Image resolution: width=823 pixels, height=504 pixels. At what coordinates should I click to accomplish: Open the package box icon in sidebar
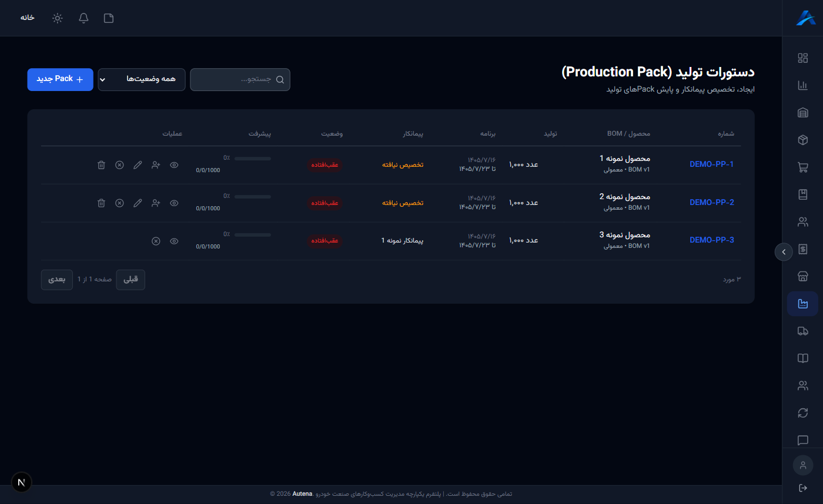(802, 140)
